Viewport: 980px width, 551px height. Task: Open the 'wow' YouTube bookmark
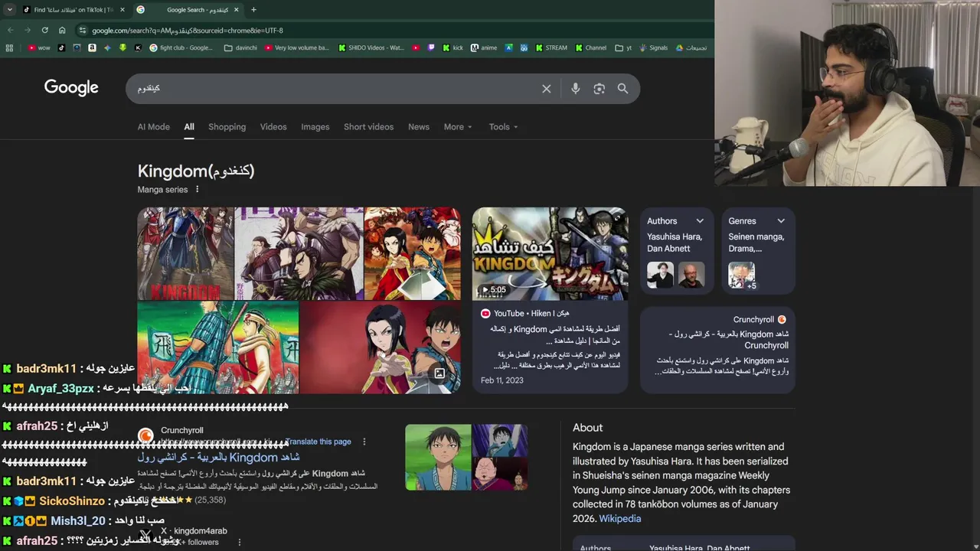pyautogui.click(x=39, y=47)
